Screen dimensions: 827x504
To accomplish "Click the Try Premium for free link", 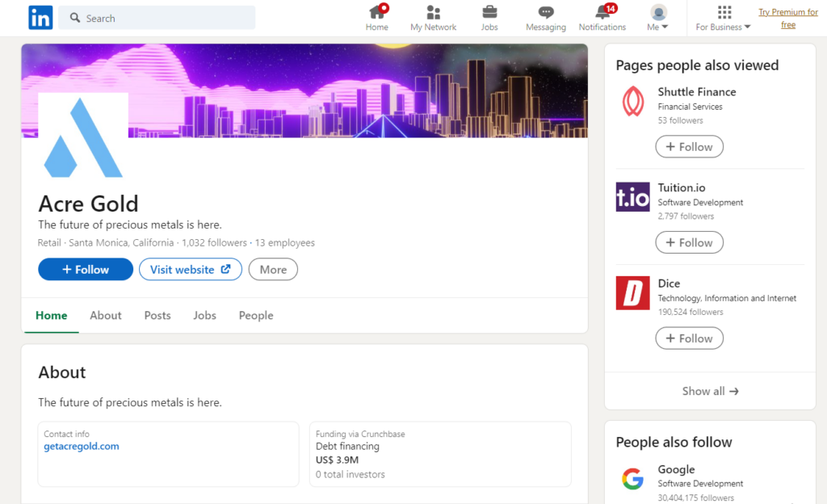I will point(788,18).
